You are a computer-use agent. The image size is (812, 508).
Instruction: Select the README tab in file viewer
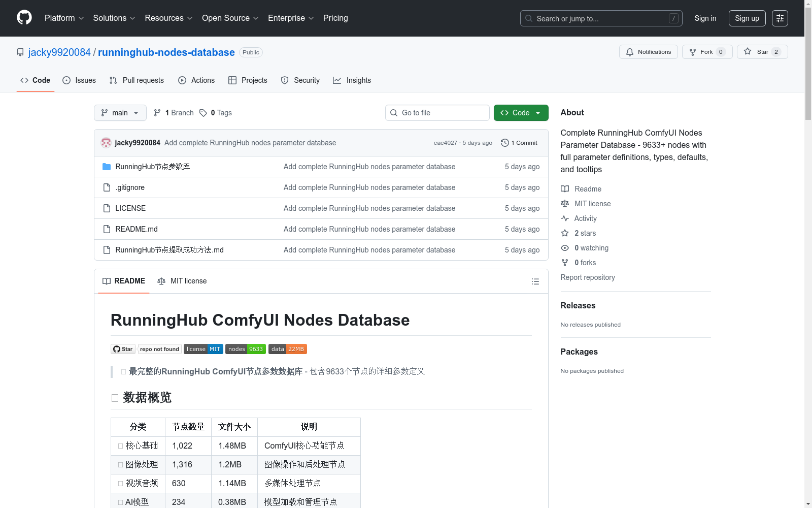click(124, 281)
